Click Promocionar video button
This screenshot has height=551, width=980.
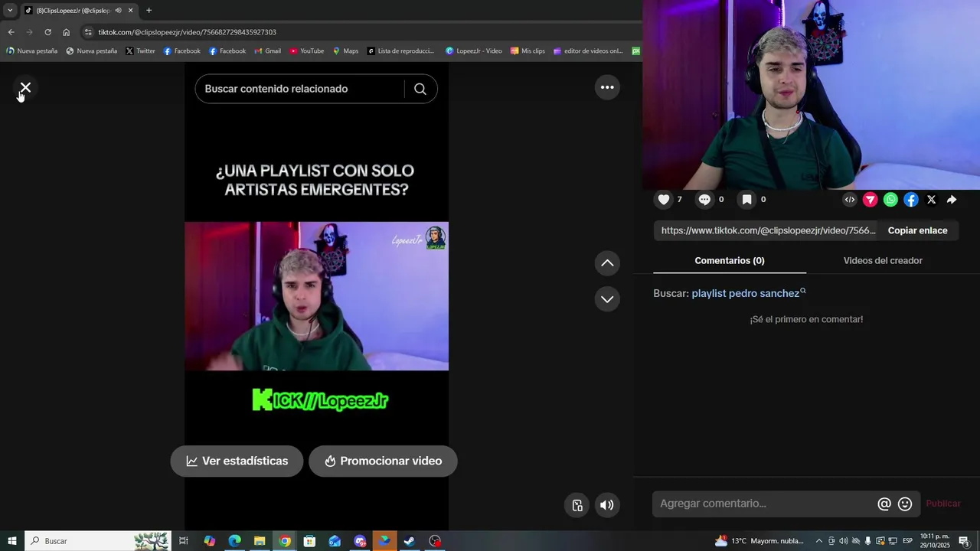tap(383, 461)
